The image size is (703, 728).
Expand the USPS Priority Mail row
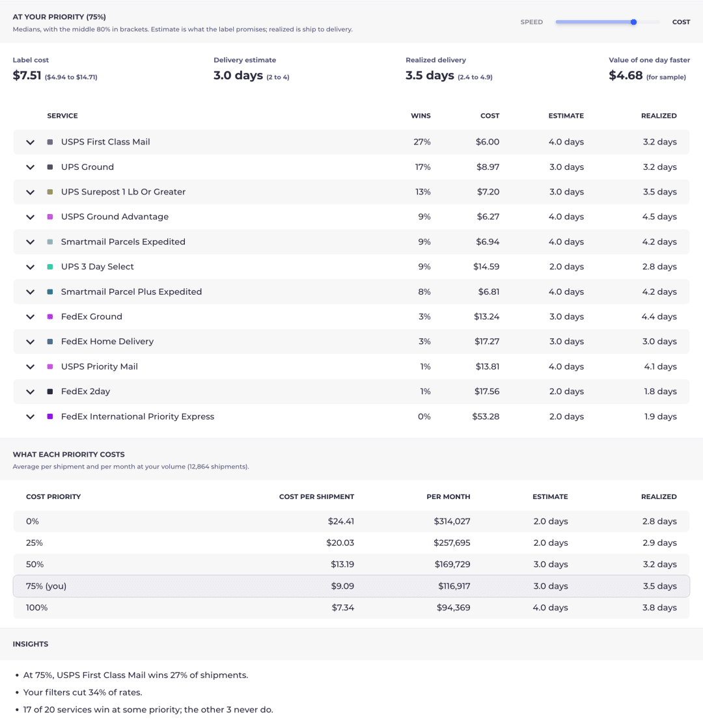[30, 367]
